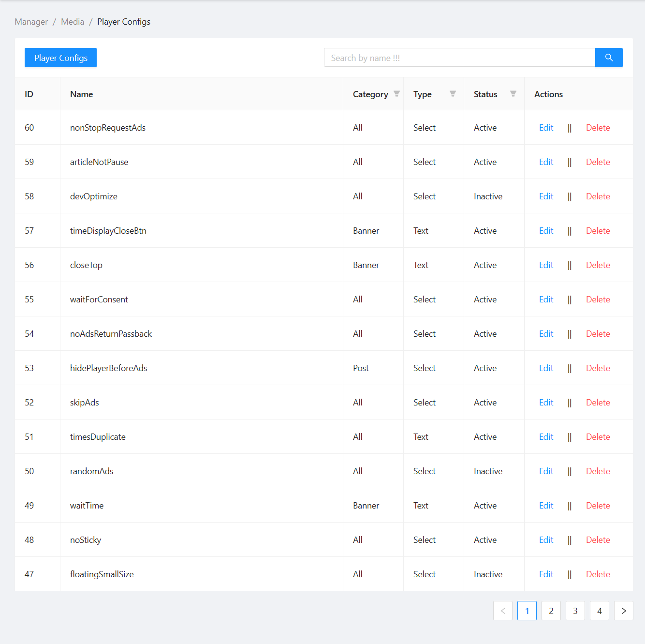The image size is (645, 644).
Task: Edit the timeDisplayCloseBtn config
Action: tap(546, 231)
